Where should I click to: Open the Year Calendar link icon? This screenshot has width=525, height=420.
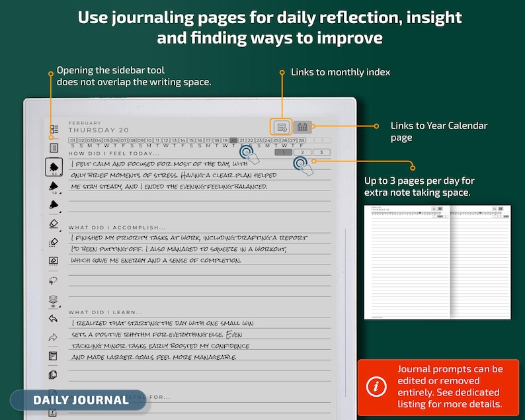click(x=302, y=127)
